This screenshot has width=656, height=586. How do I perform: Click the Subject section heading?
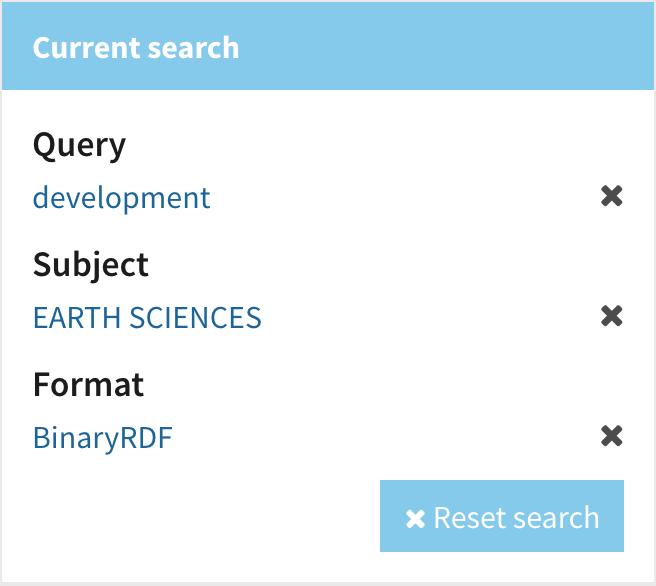pos(91,265)
